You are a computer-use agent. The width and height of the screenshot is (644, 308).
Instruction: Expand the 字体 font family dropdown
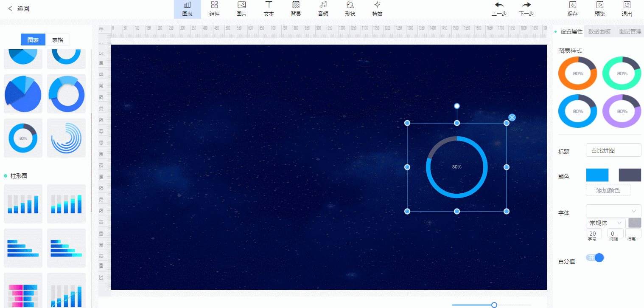[613, 211]
